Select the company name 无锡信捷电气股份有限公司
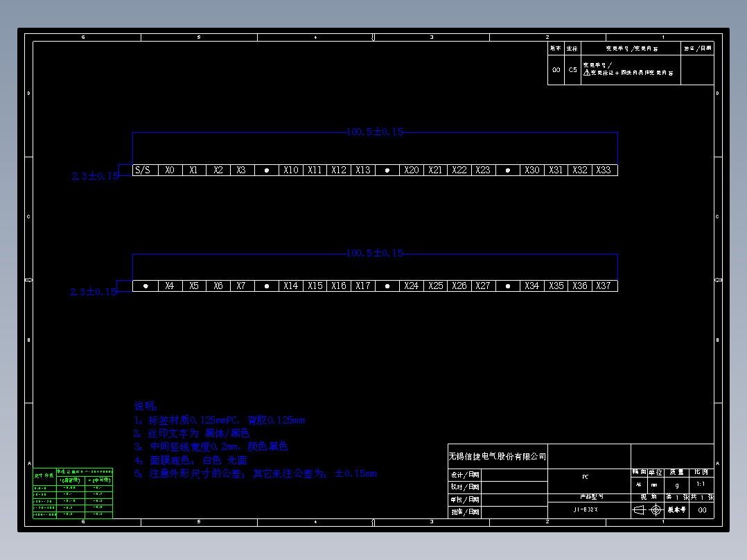The width and height of the screenshot is (747, 560). pyautogui.click(x=498, y=457)
